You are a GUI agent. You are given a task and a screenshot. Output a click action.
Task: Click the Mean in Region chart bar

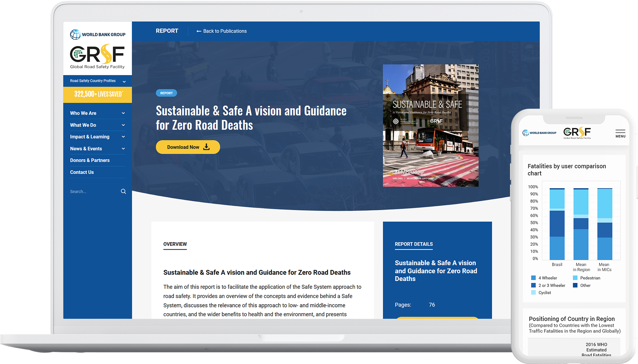point(581,224)
